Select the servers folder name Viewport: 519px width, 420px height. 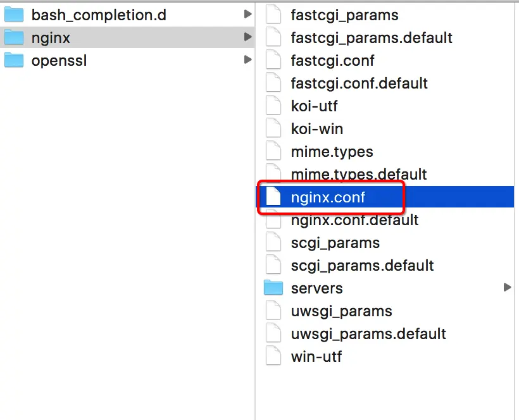click(316, 288)
